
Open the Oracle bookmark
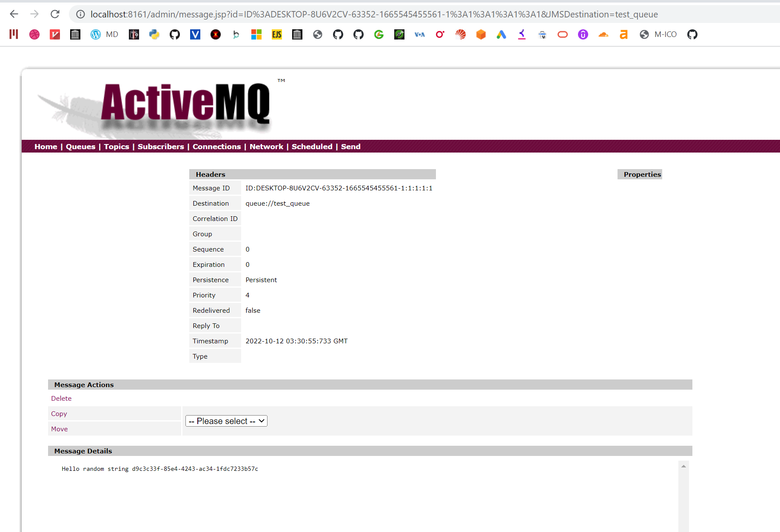coord(440,34)
